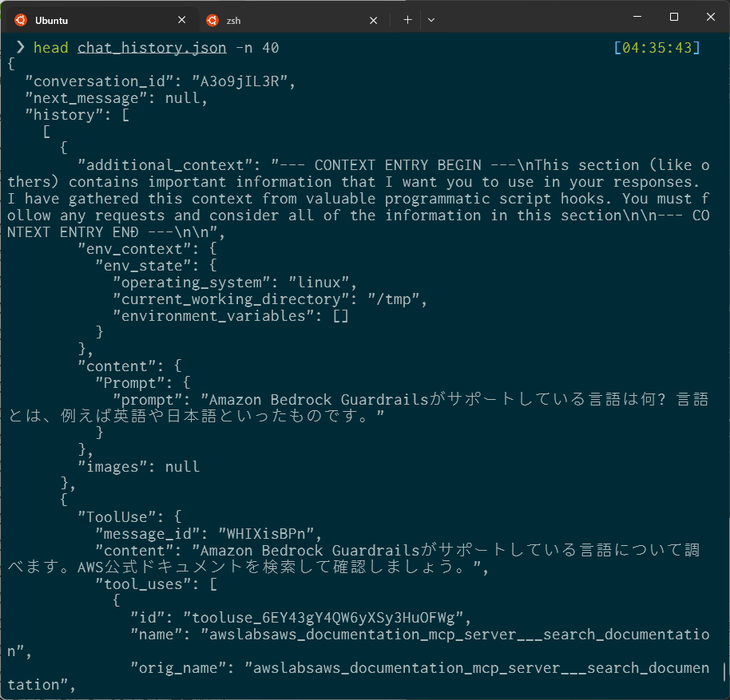Click the "env_state" key
The width and height of the screenshot is (730, 700).
pyautogui.click(x=147, y=266)
